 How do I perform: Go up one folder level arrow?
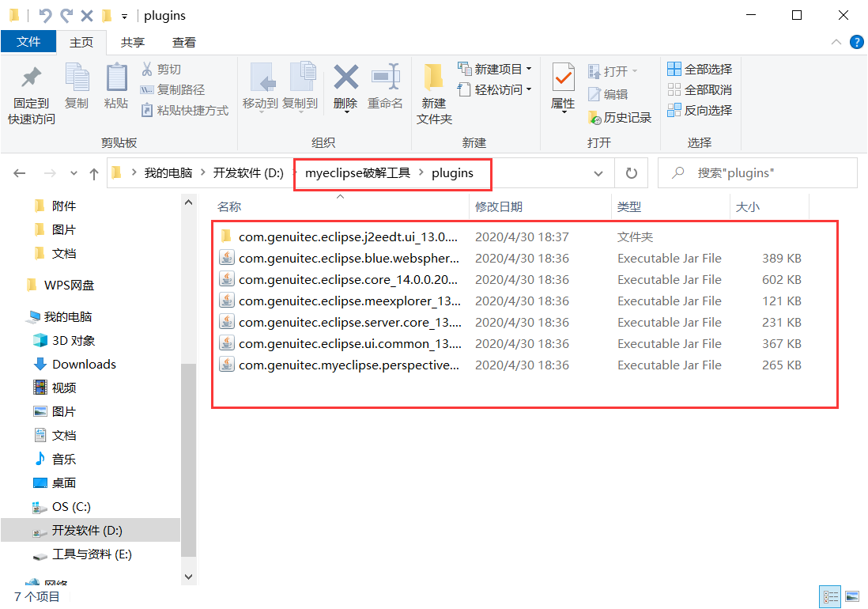pyautogui.click(x=94, y=174)
